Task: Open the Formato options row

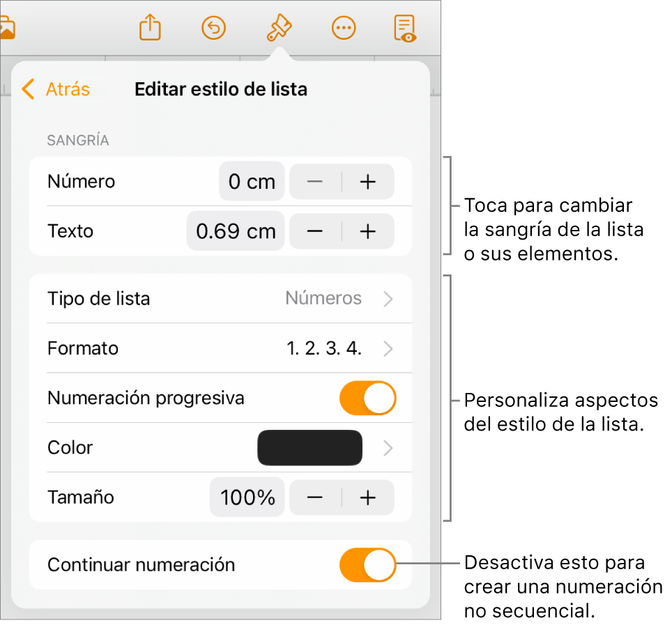Action: 221,348
